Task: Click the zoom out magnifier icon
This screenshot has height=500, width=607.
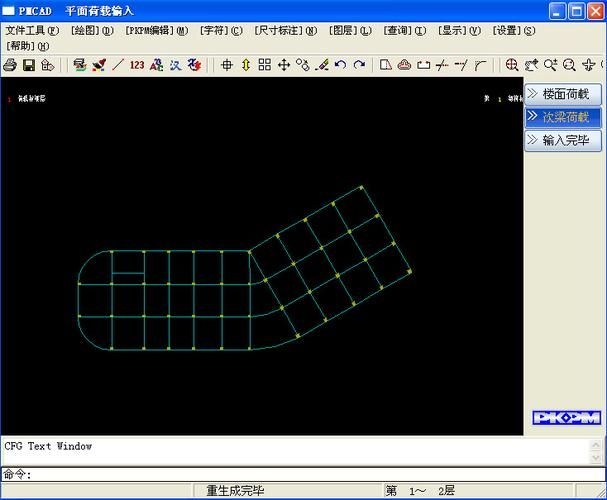Action: pyautogui.click(x=569, y=65)
